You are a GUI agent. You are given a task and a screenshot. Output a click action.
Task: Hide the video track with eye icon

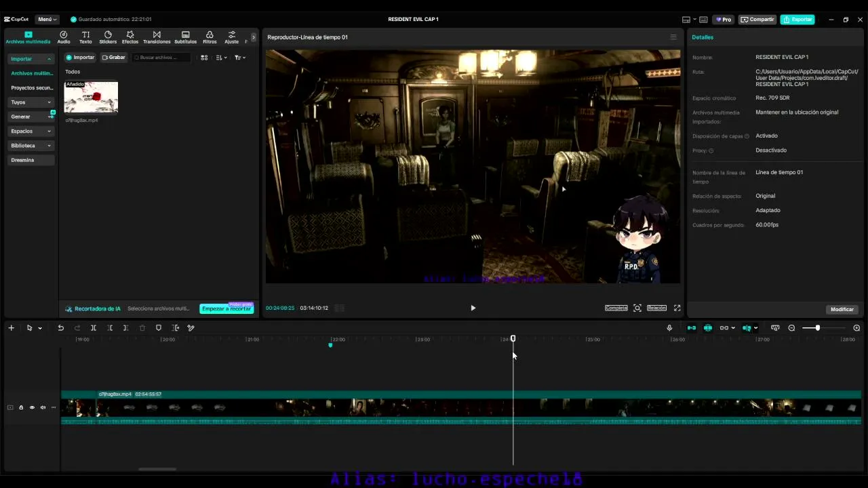pyautogui.click(x=32, y=407)
